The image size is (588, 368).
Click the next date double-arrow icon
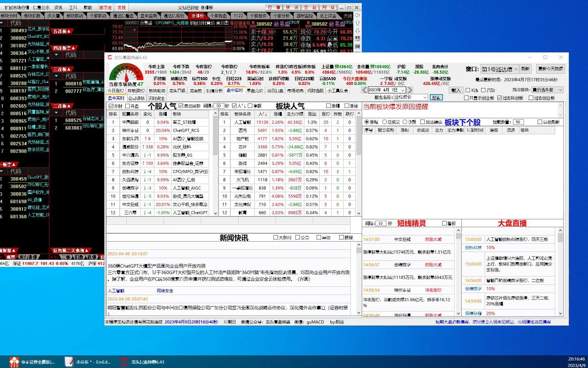410,90
